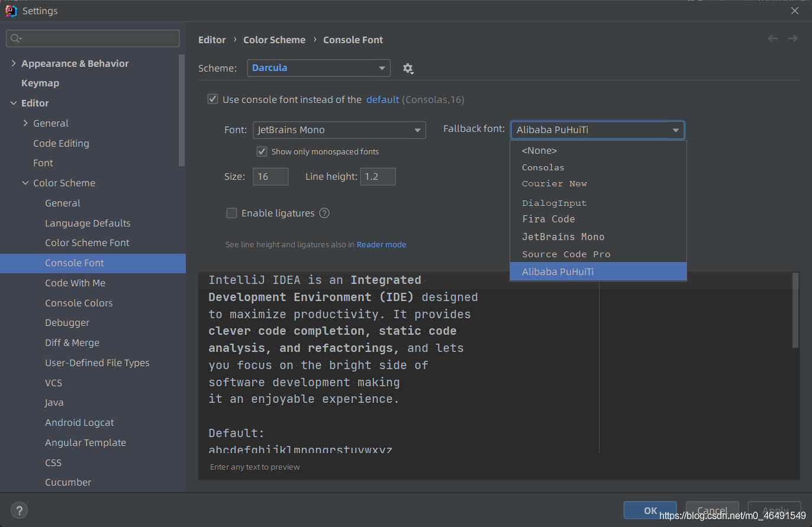Open the Scheme dropdown
Image resolution: width=812 pixels, height=527 pixels.
point(318,68)
